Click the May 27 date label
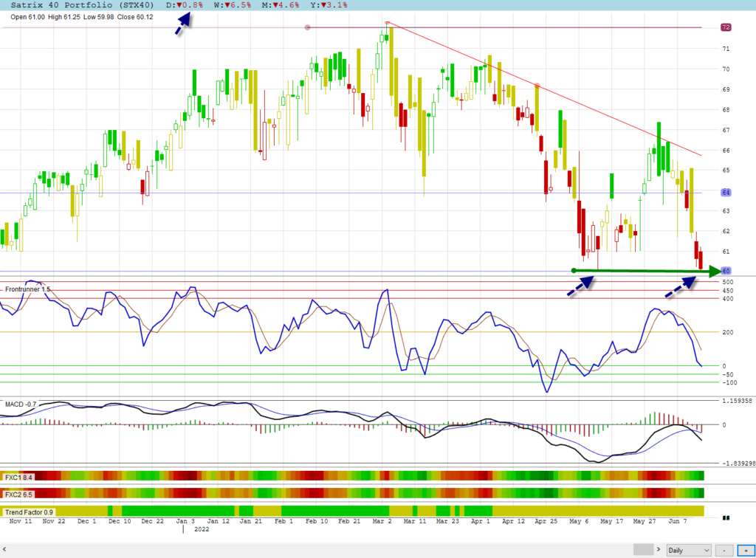The height and width of the screenshot is (558, 756). coord(645,521)
